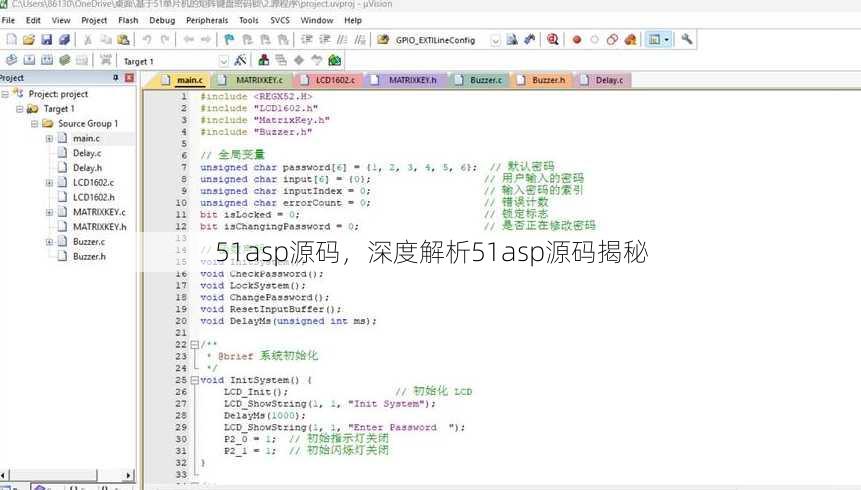Switch to the MATRIXKEY.h editor tab
Image resolution: width=861 pixels, height=490 pixels.
coord(406,80)
